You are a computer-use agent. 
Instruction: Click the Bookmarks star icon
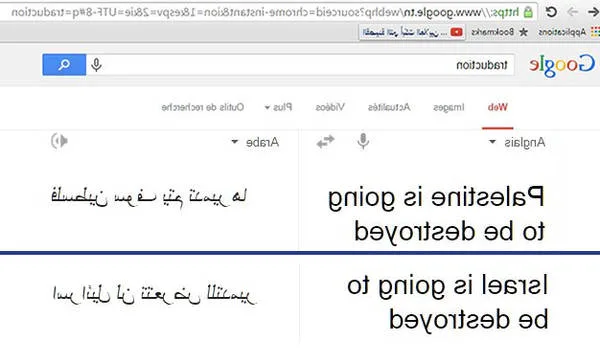(523, 32)
